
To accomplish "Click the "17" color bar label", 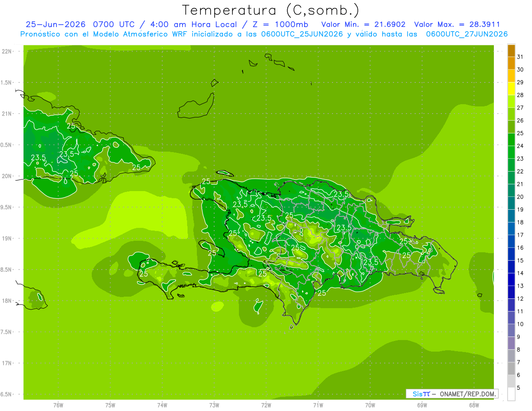I will pos(520,235).
